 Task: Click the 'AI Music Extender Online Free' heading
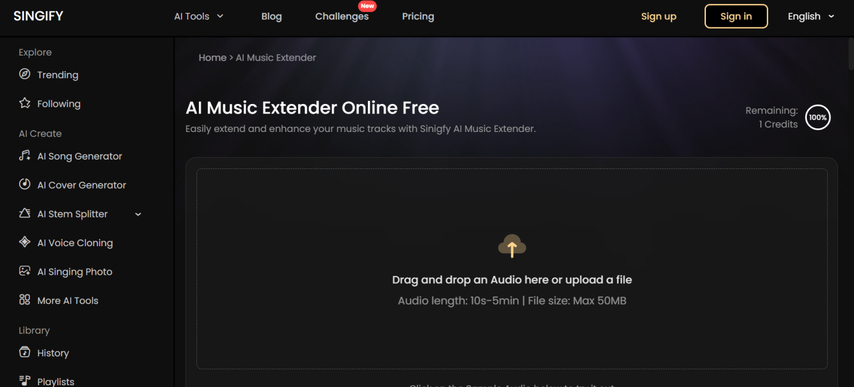tap(312, 108)
